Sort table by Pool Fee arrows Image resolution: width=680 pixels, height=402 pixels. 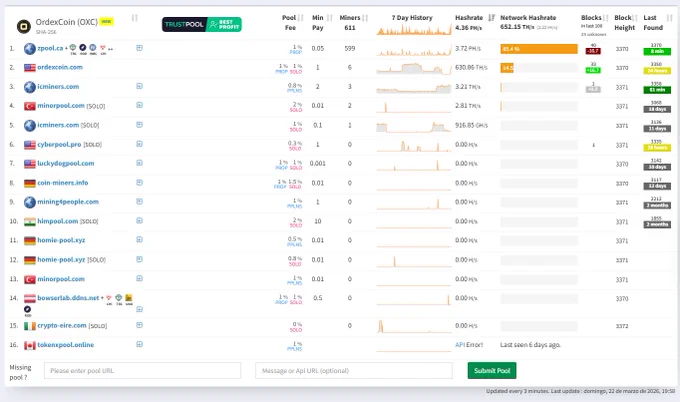tap(301, 18)
